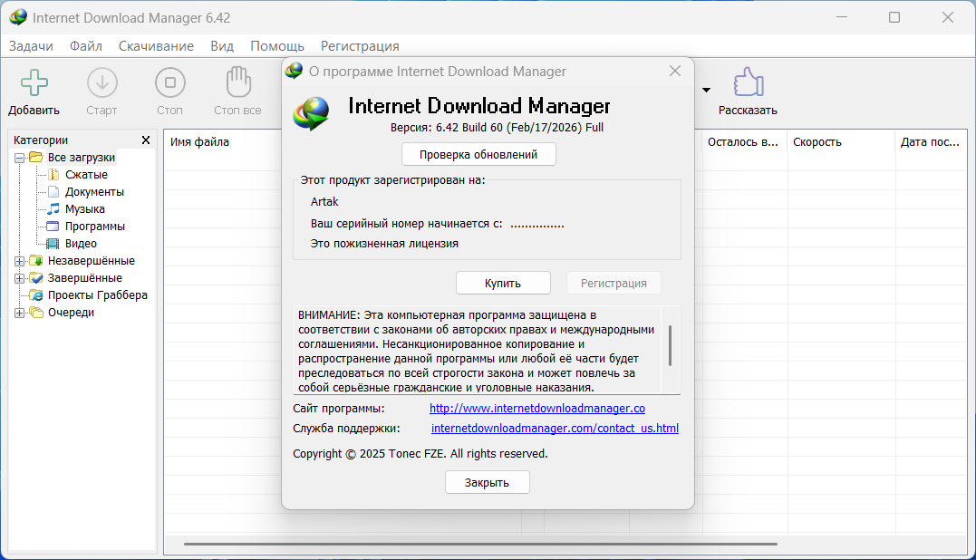Open the toolbar overflow dropdown arrow
The height and width of the screenshot is (560, 976).
point(706,91)
